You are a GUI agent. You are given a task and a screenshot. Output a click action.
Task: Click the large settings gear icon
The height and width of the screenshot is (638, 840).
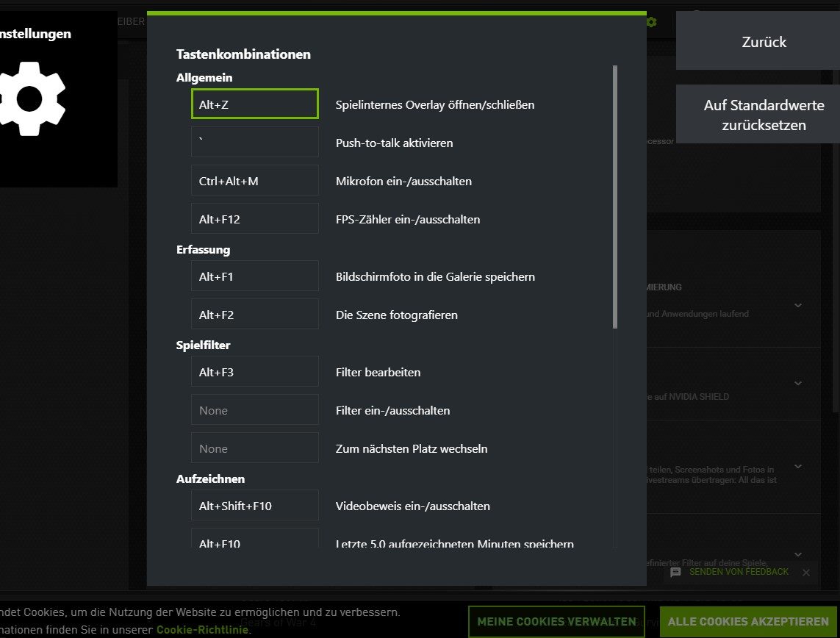(x=31, y=99)
